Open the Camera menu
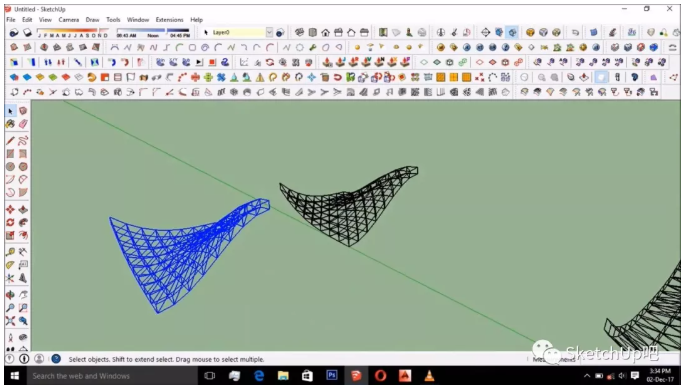This screenshot has height=389, width=684. pyautogui.click(x=68, y=20)
